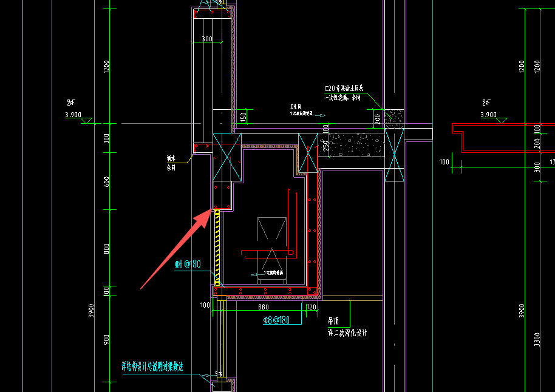Pick the "5%" slope label near the lintel
555x392 pixels.
pos(219,374)
